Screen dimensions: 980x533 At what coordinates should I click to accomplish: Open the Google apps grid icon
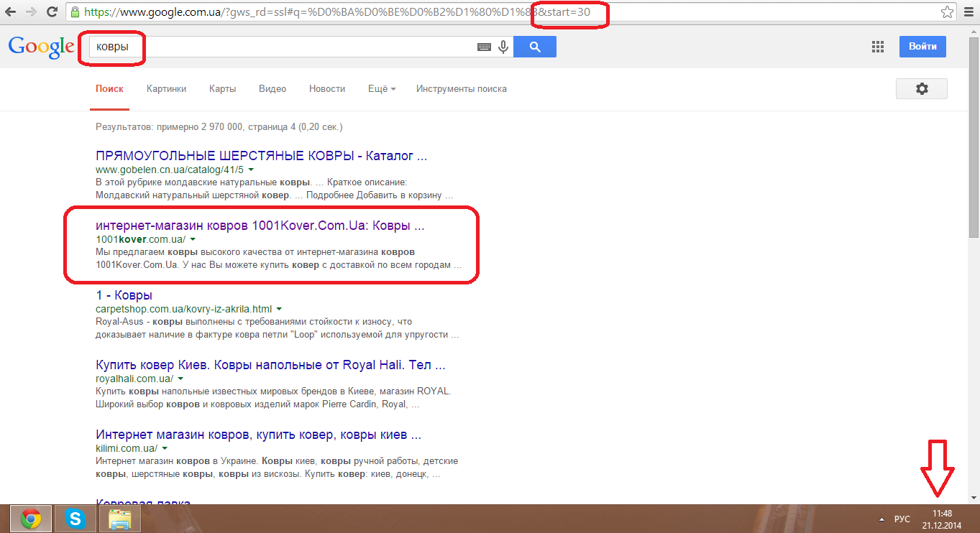[x=877, y=47]
